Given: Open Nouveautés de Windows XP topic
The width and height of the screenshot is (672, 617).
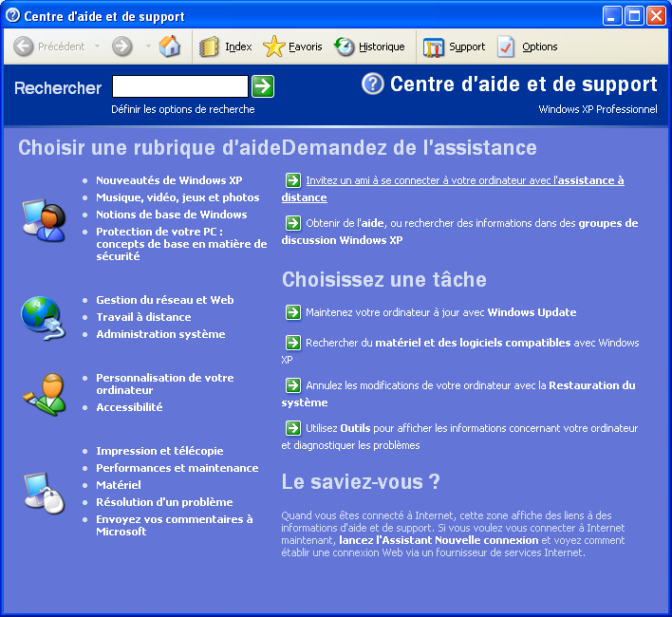Looking at the screenshot, I should pos(169,180).
